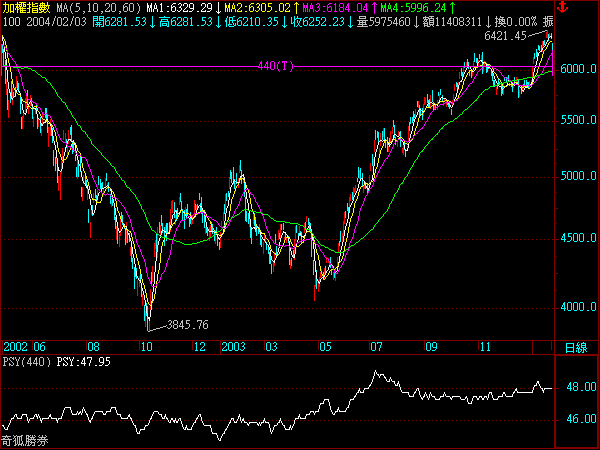Select the yellow MA2:6305.02 value
The width and height of the screenshot is (600, 450).
point(258,8)
